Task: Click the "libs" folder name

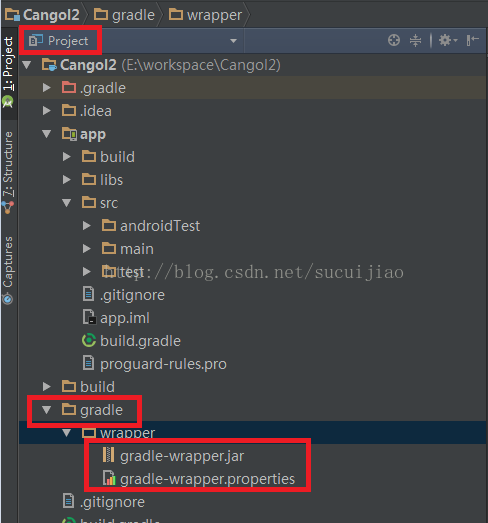Action: click(111, 180)
